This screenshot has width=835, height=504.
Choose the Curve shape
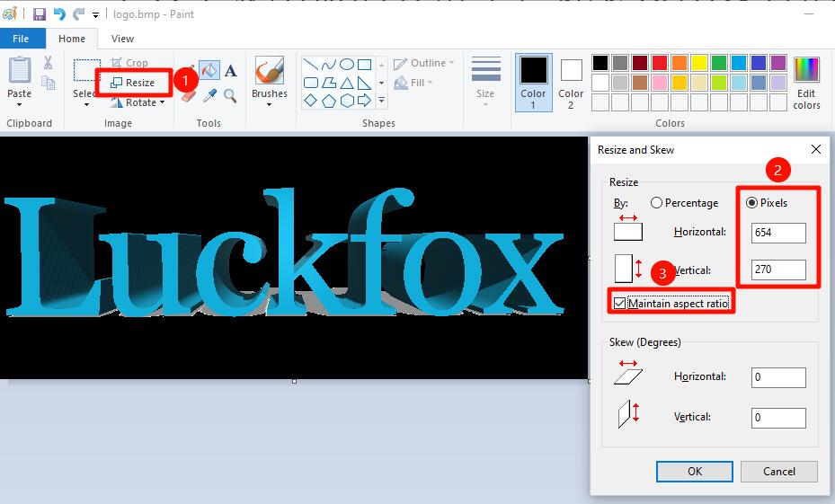click(x=329, y=65)
